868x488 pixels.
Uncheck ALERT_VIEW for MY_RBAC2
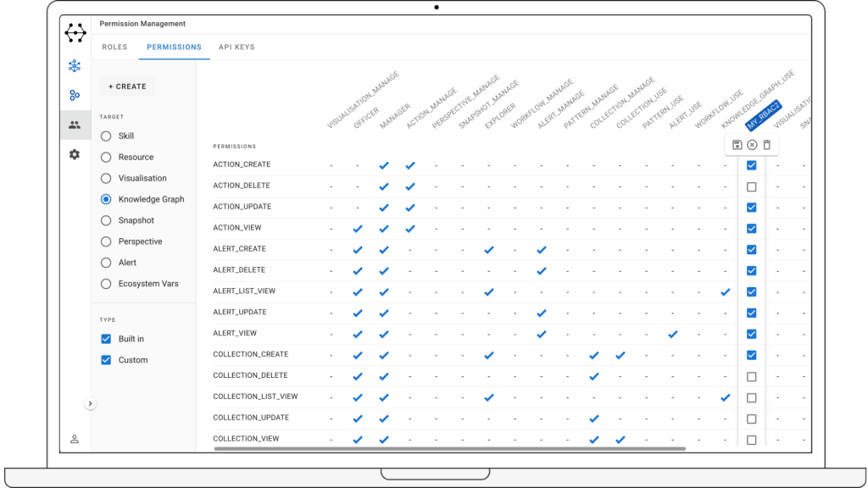751,334
